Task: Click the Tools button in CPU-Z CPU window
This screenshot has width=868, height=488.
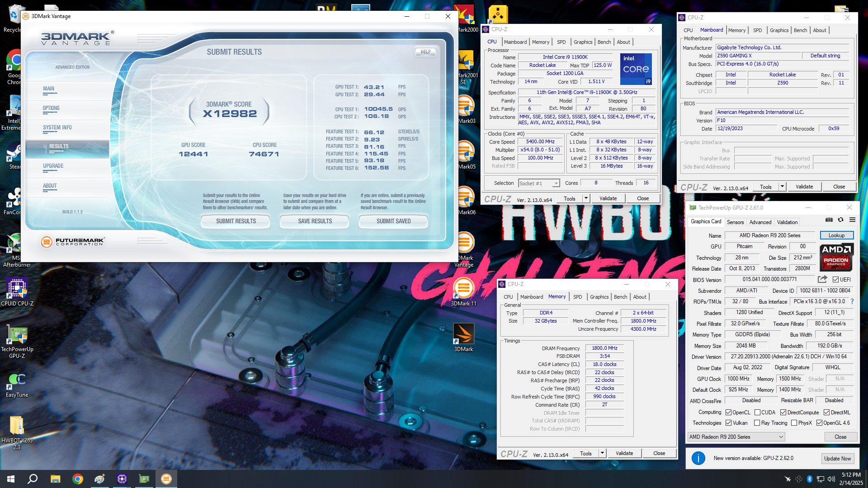Action: click(x=570, y=198)
